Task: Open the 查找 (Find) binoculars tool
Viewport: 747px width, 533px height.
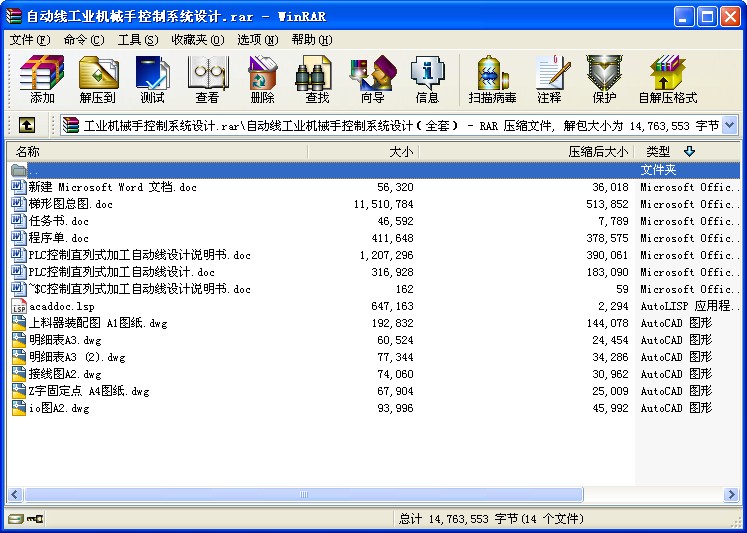Action: 317,79
